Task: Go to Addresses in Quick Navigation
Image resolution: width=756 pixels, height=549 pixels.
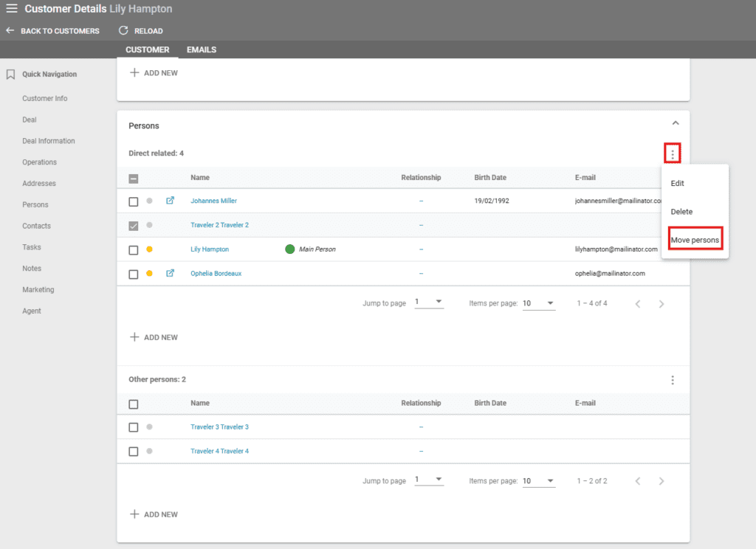Action: click(x=39, y=184)
